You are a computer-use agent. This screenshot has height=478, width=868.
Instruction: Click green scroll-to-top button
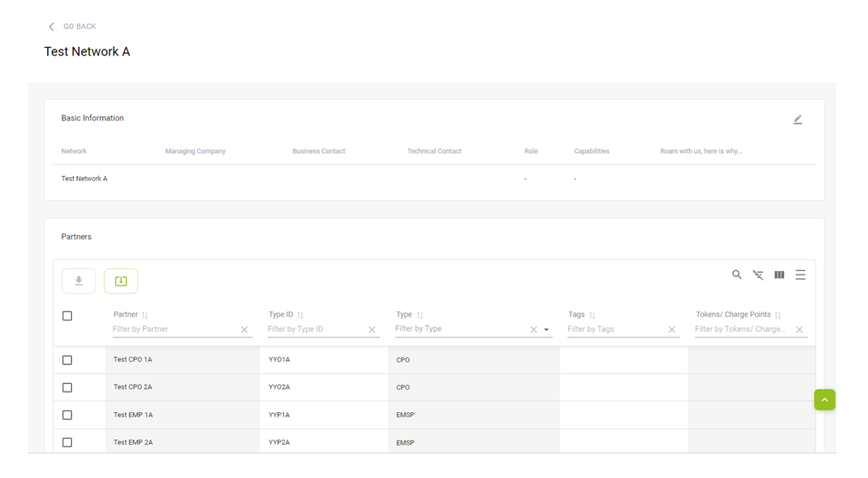[824, 400]
